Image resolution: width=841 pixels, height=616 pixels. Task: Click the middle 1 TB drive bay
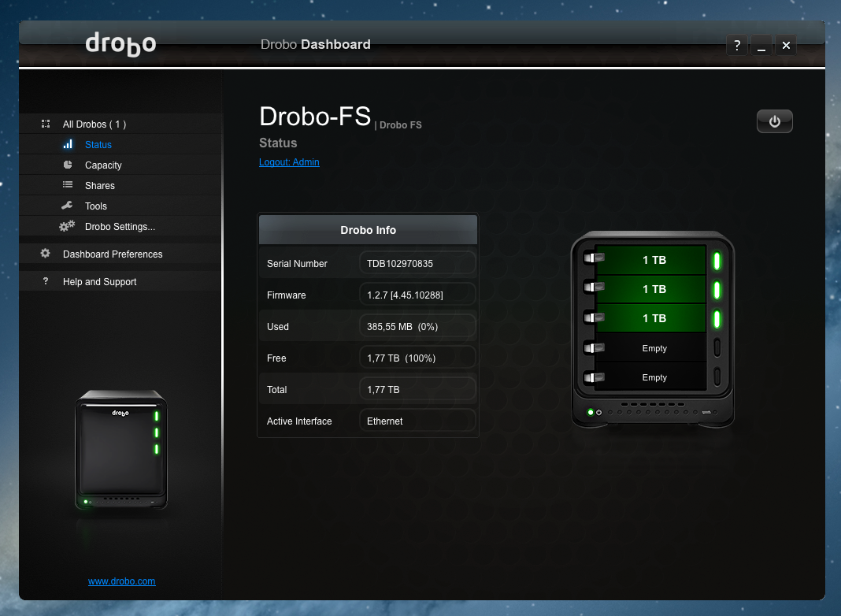pos(650,289)
